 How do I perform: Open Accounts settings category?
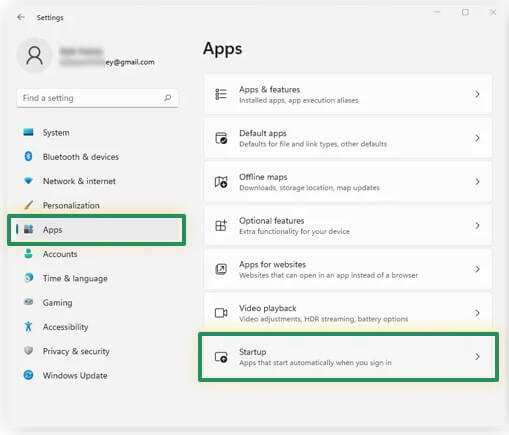pyautogui.click(x=97, y=254)
